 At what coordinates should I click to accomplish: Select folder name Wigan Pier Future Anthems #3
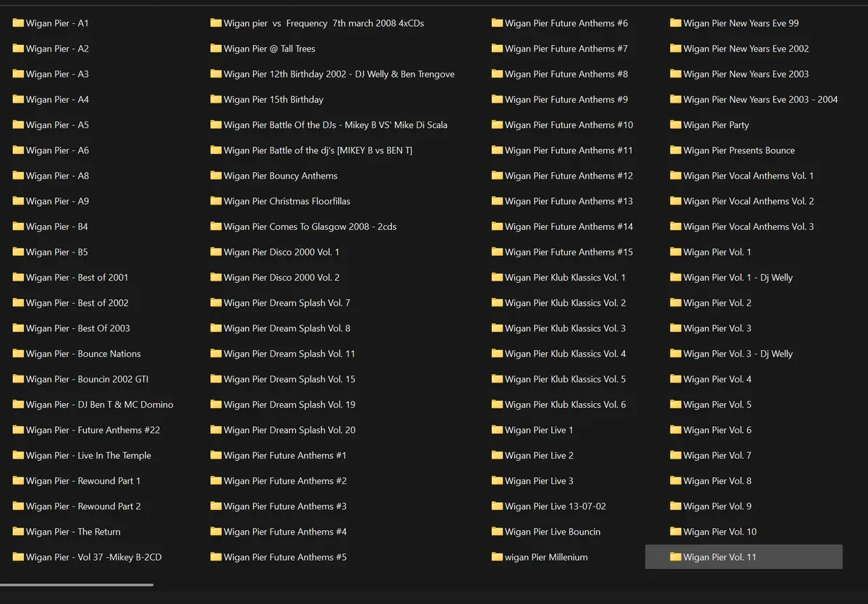(285, 506)
